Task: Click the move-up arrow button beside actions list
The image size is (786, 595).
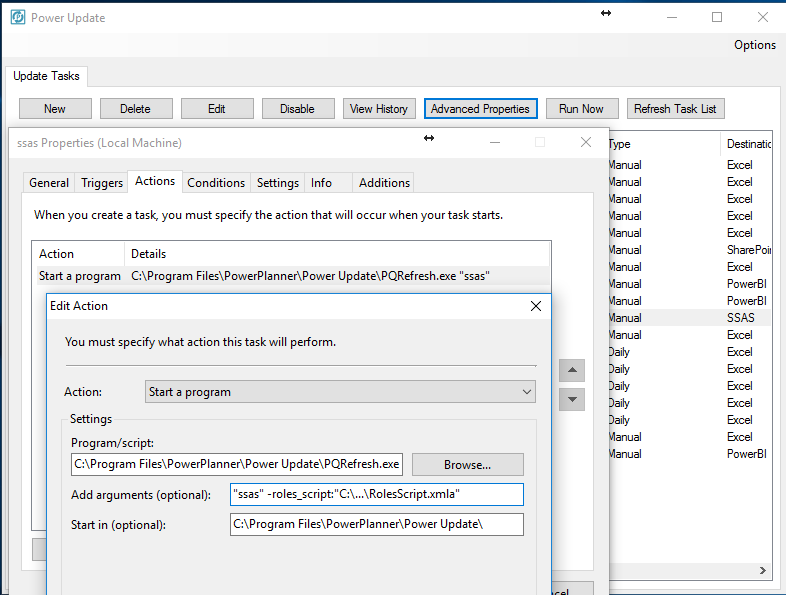Action: tap(572, 371)
